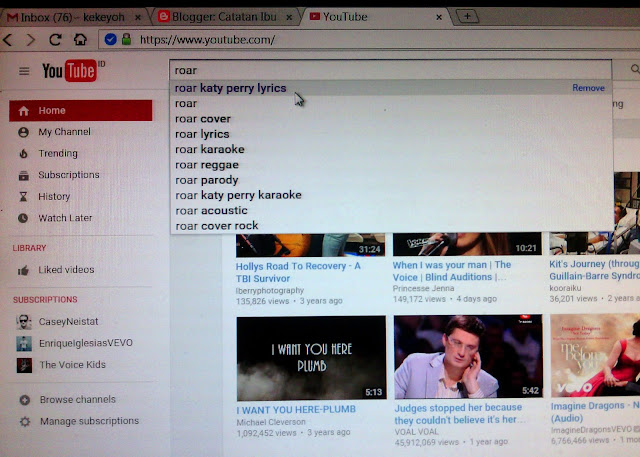
Task: Open the CaseyNeistat channel subscription
Action: (69, 322)
